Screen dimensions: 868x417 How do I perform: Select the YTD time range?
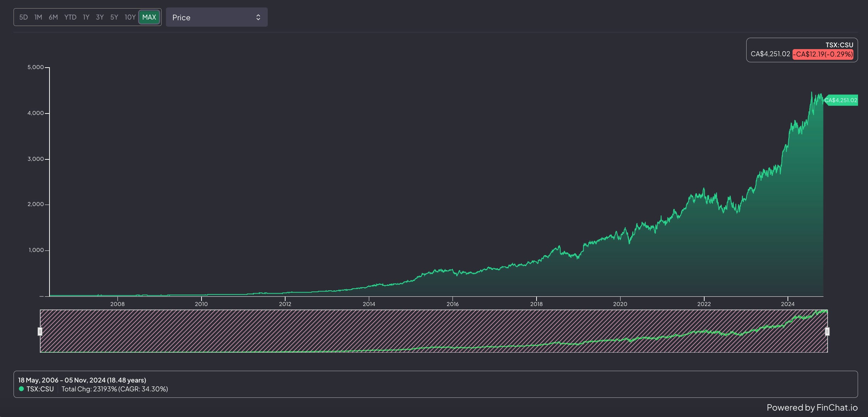coord(70,17)
